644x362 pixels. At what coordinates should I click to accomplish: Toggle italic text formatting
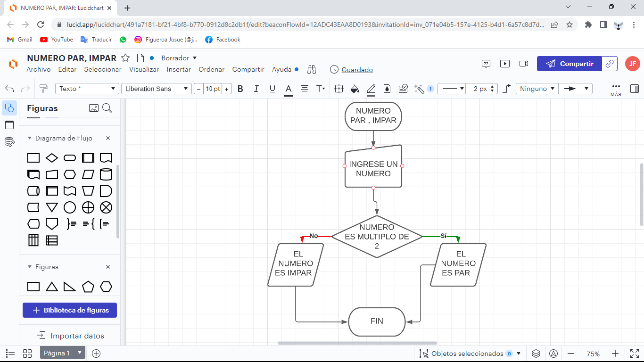pyautogui.click(x=256, y=89)
